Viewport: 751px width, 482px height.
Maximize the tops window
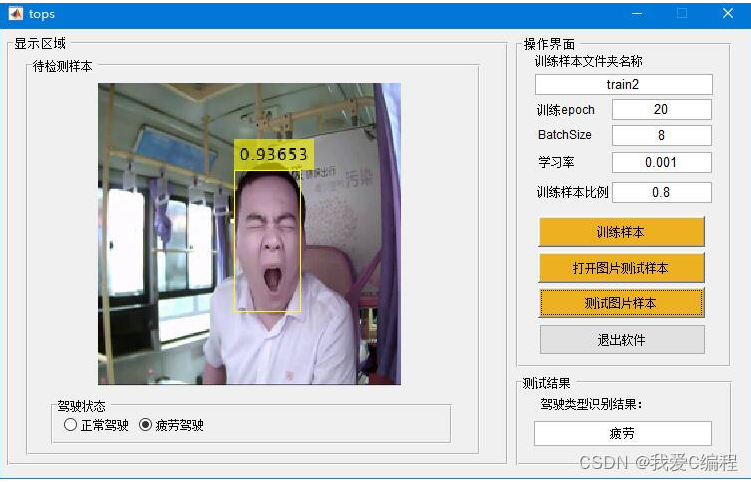tap(682, 14)
